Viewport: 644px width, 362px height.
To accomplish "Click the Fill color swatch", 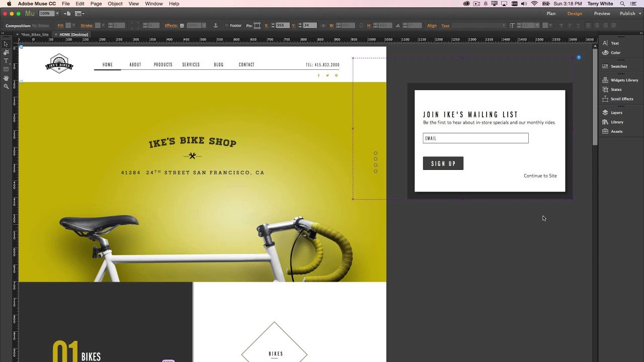I will [x=67, y=26].
